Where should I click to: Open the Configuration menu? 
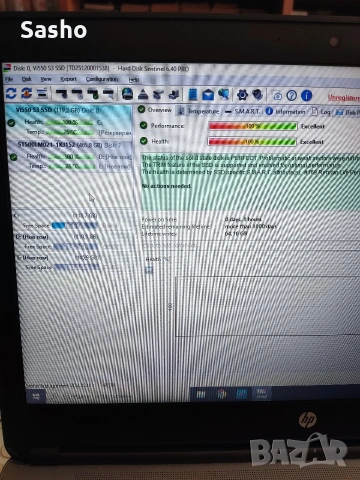(102, 79)
